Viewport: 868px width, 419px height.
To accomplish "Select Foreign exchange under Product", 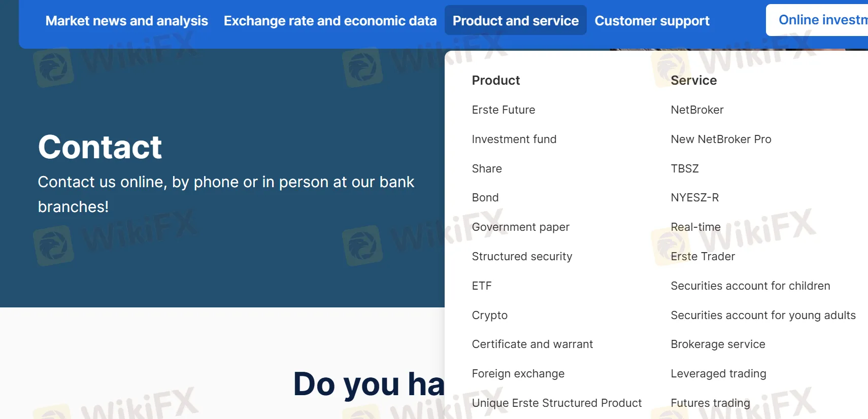I will (x=518, y=373).
